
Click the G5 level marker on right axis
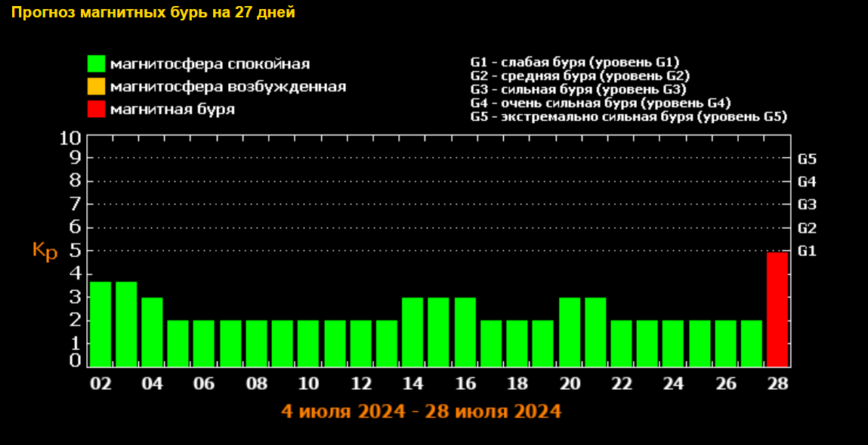[x=807, y=159]
